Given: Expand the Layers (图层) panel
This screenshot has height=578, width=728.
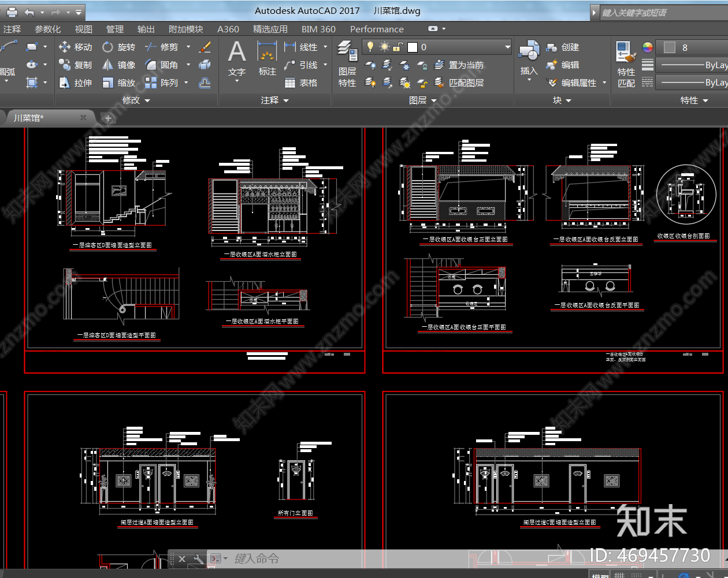Looking at the screenshot, I should pyautogui.click(x=422, y=100).
